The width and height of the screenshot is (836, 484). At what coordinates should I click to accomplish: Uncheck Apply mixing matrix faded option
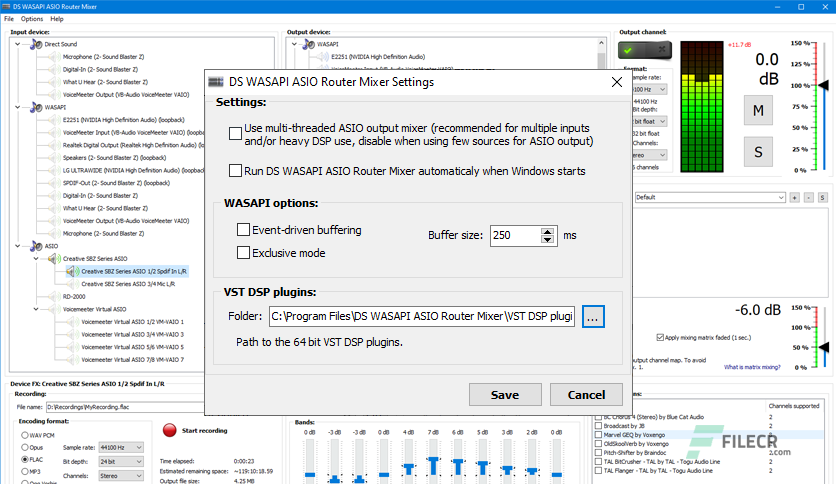point(660,337)
